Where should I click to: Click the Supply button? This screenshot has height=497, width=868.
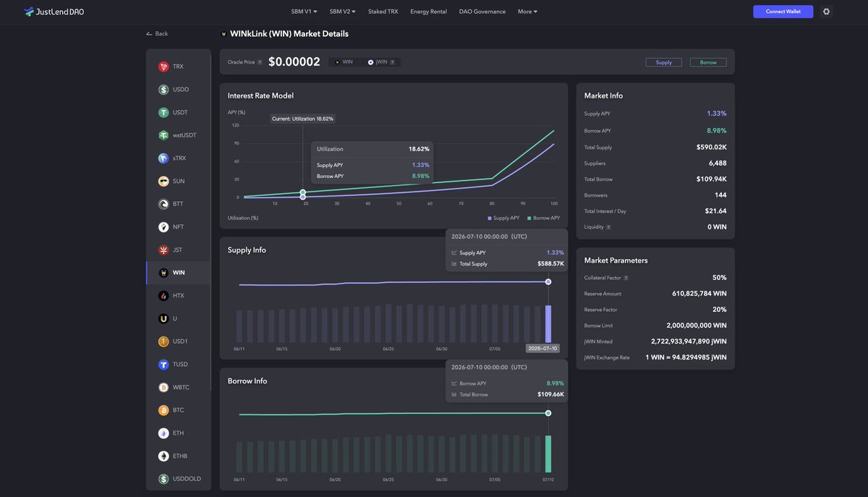[x=664, y=62]
